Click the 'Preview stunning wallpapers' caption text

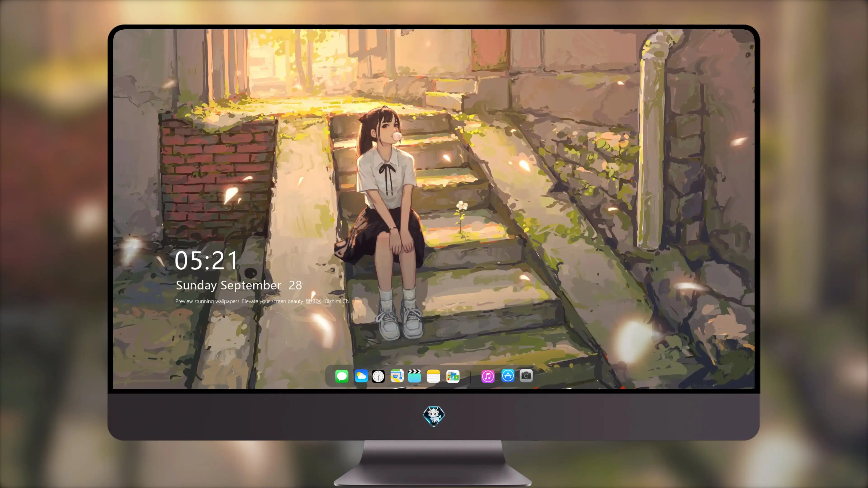pos(262,301)
